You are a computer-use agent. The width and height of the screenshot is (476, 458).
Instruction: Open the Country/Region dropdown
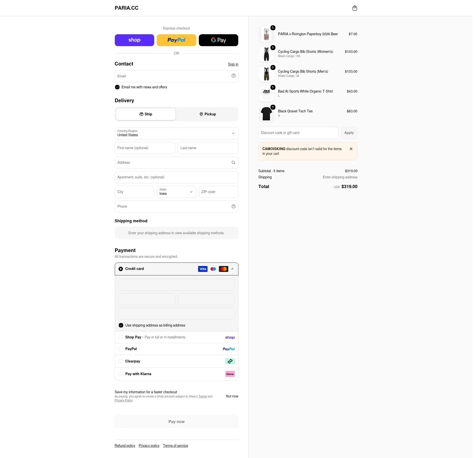pos(177,133)
